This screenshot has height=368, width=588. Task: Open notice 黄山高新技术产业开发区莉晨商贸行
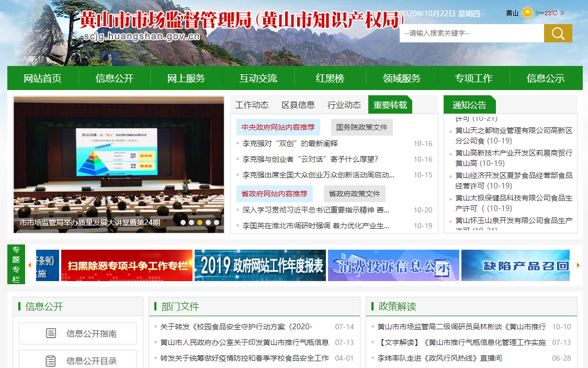pos(513,158)
